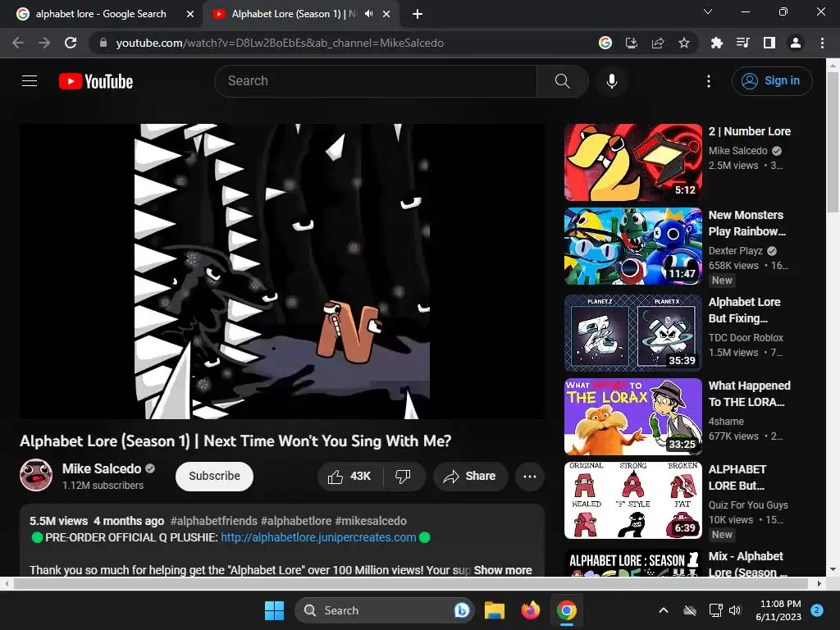Close the alphabet lore Google Search tab
The height and width of the screenshot is (630, 840).
190,15
